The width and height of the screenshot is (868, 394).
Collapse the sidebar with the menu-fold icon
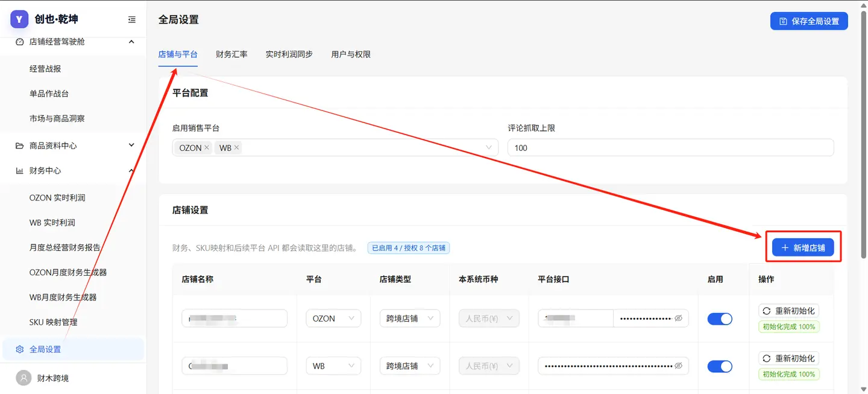(132, 20)
